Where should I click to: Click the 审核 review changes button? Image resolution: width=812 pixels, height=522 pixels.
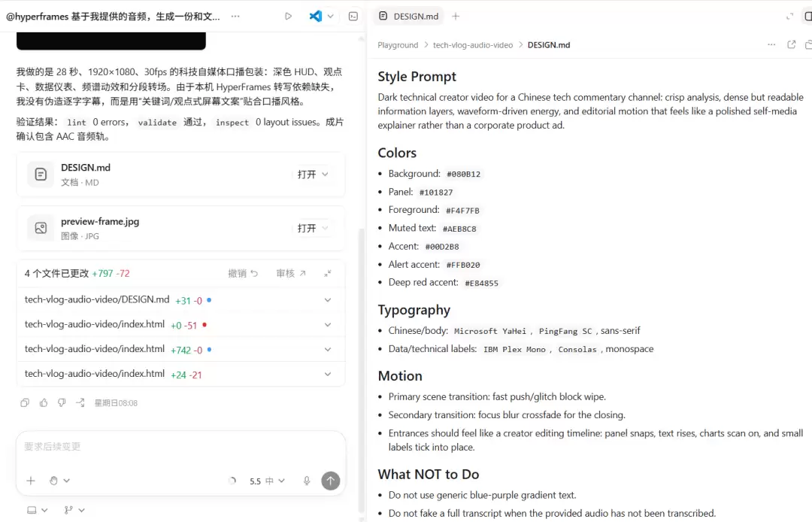[291, 274]
